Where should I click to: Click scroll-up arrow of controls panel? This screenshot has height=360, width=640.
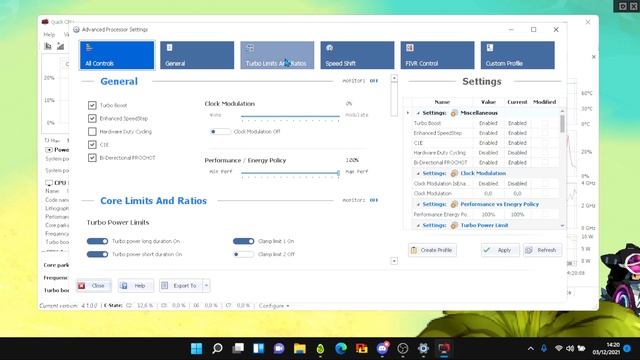coord(394,78)
